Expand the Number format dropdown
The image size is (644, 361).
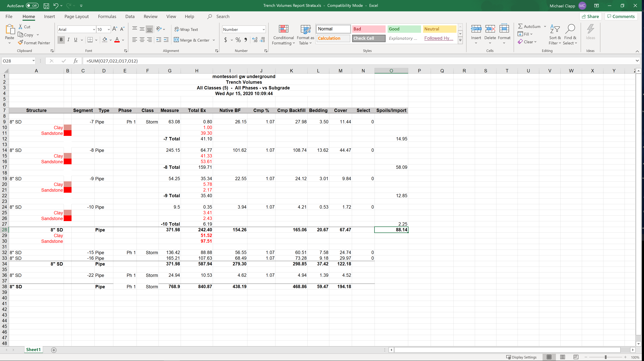(263, 30)
